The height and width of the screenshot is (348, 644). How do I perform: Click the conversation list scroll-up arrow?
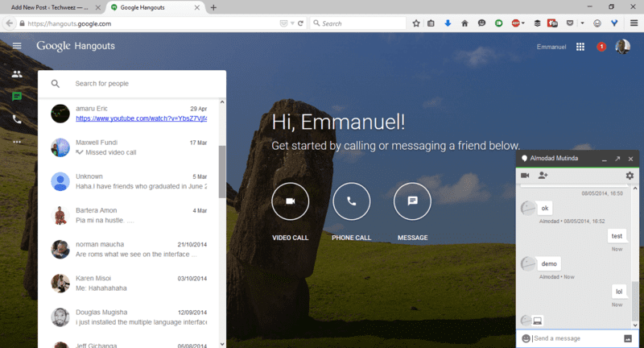pyautogui.click(x=222, y=101)
